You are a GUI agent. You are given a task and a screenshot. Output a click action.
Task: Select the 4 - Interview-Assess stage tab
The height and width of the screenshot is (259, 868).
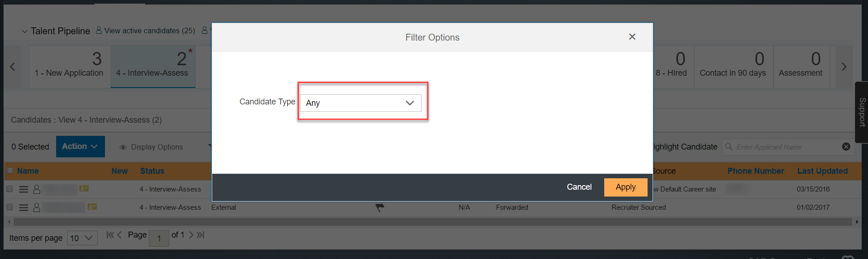[x=153, y=67]
